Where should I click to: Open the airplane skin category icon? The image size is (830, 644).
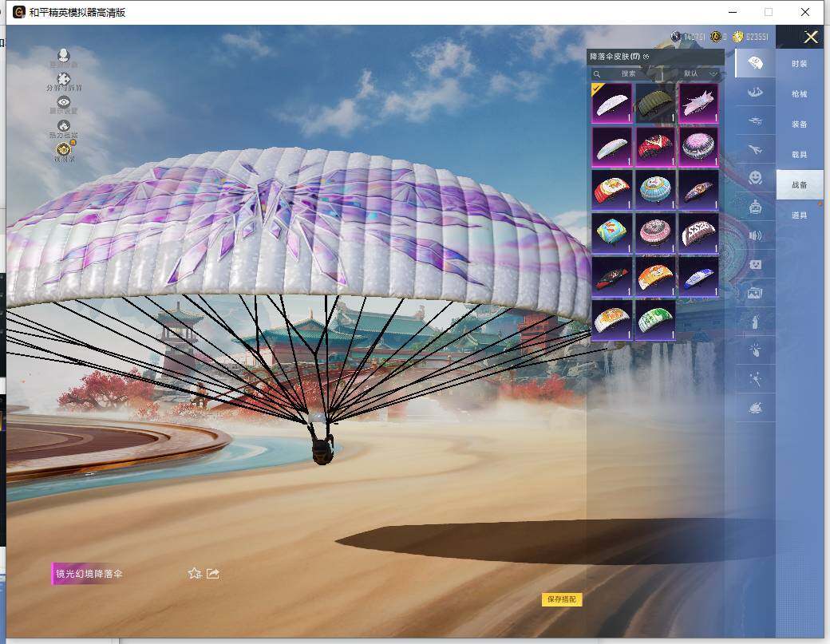click(755, 148)
